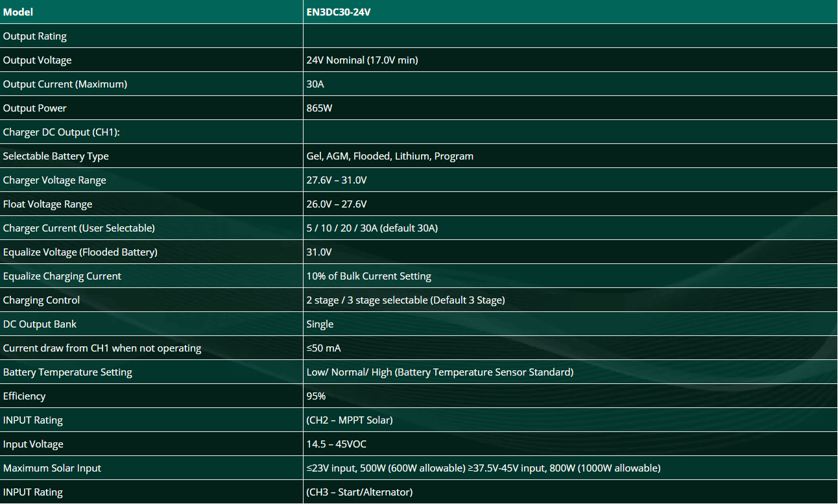Click the 'Efficiency' label
Image resolution: width=838 pixels, height=504 pixels.
[25, 396]
